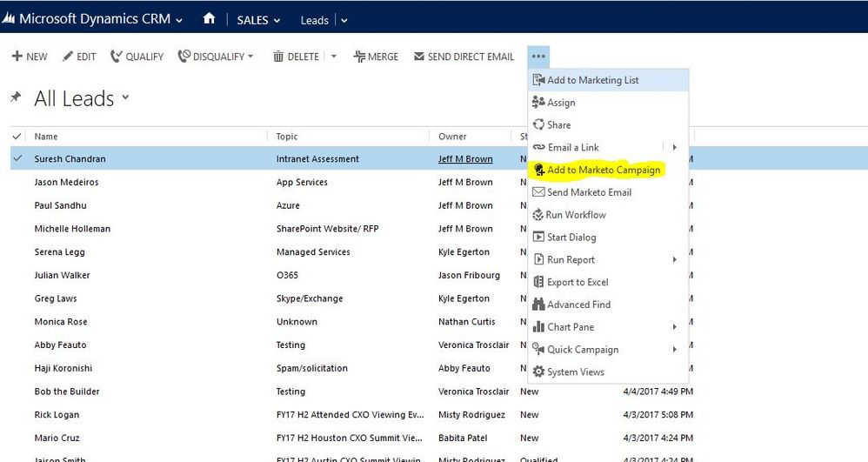Expand the Chart Pane submenu arrow
This screenshot has width=868, height=462.
(x=674, y=327)
